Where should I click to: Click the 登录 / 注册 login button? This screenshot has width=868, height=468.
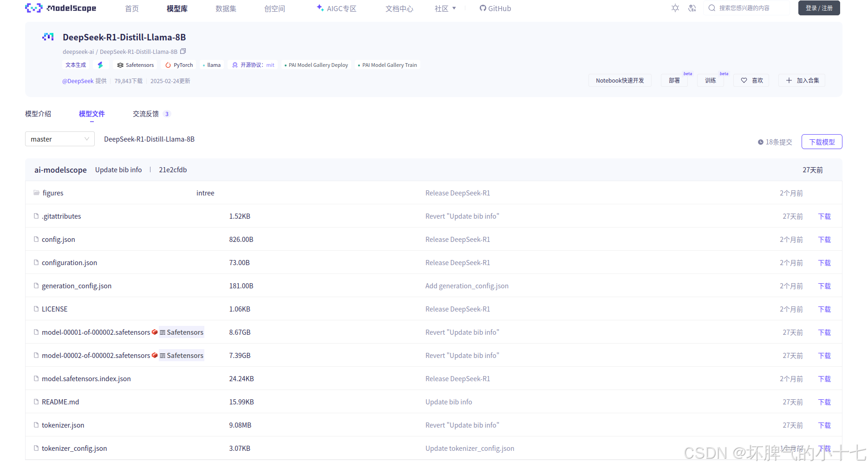819,8
